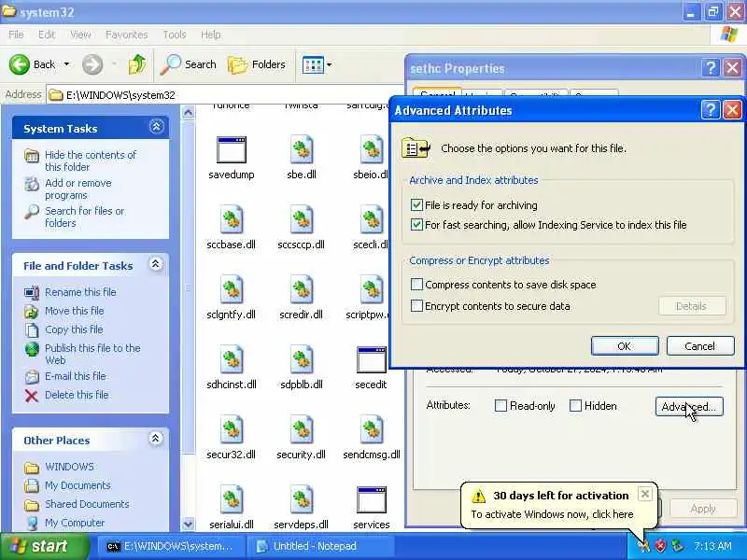Open the Views dropdown arrow
Screen dimensions: 747x560
coord(330,64)
